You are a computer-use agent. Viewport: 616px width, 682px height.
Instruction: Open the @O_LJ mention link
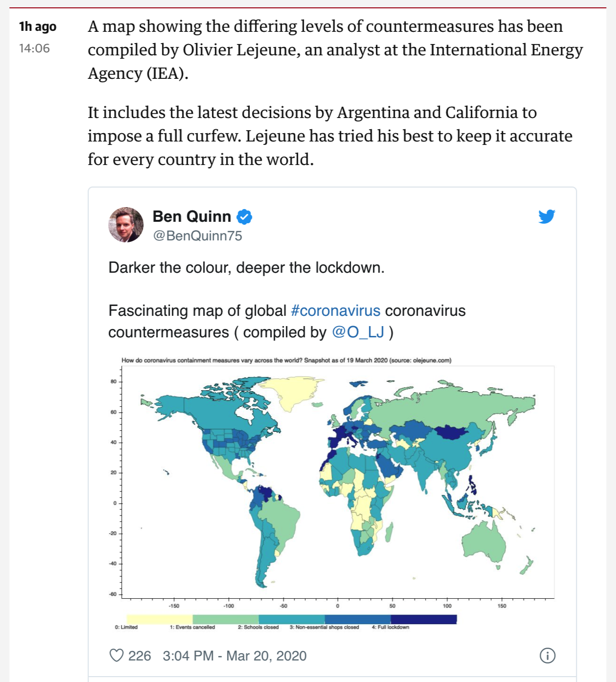[358, 332]
